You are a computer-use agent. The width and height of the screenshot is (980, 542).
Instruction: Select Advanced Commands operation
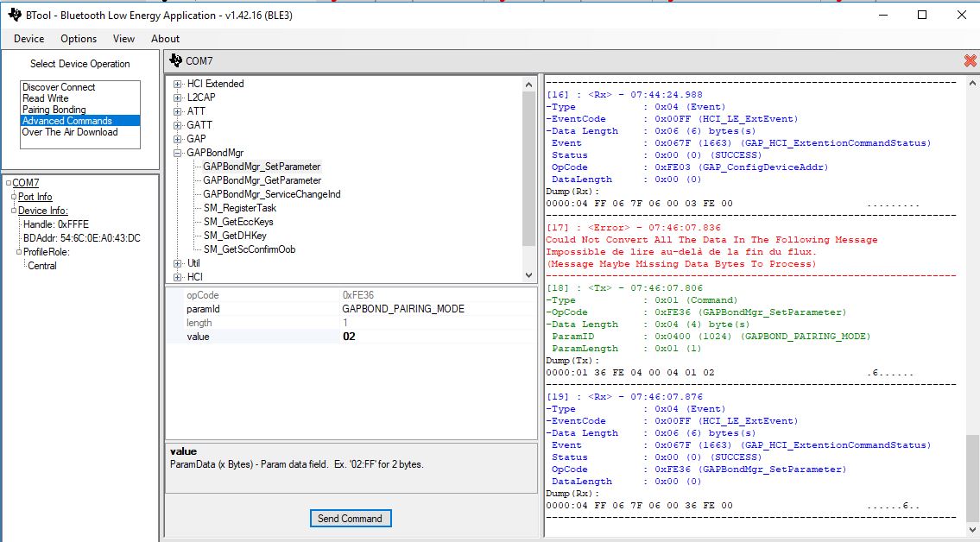[80, 121]
